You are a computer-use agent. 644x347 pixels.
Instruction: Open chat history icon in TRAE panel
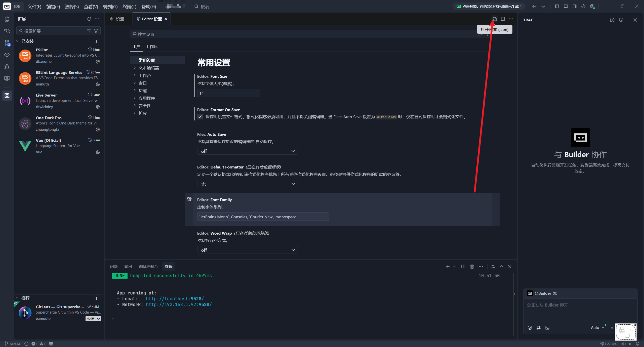coord(621,20)
